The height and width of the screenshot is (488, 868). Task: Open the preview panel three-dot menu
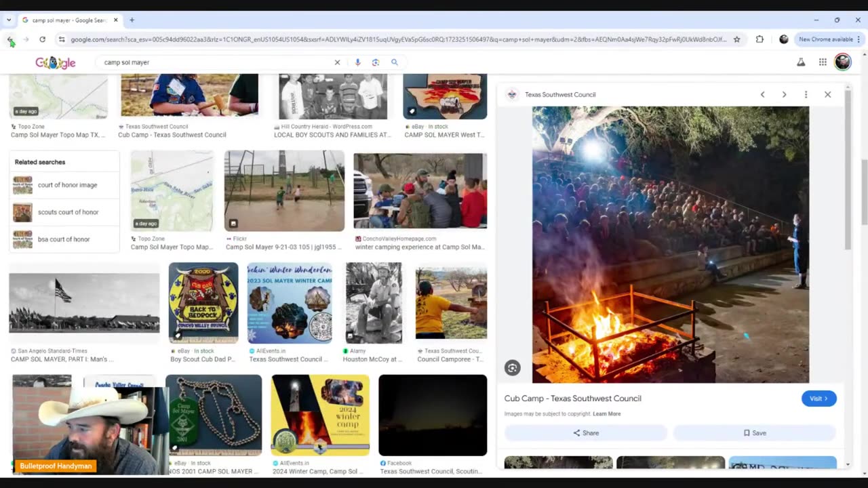click(806, 95)
